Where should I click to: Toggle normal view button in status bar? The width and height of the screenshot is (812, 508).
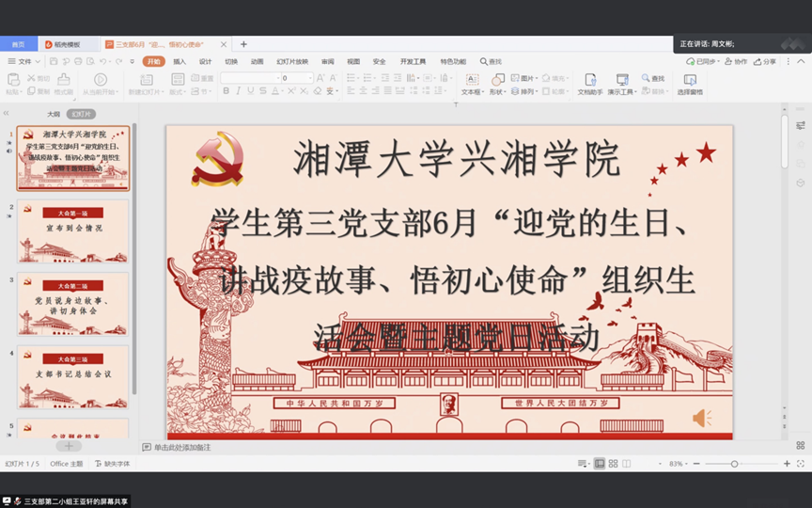coord(600,464)
